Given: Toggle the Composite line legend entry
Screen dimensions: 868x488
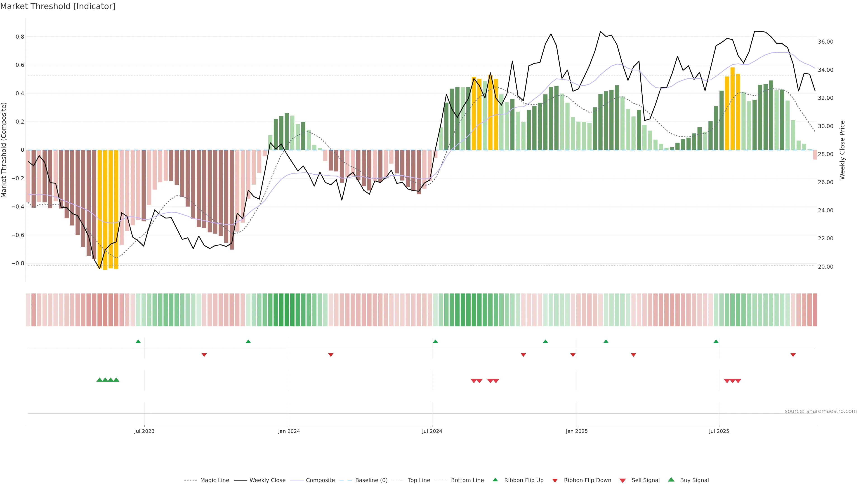Looking at the screenshot, I should [320, 480].
